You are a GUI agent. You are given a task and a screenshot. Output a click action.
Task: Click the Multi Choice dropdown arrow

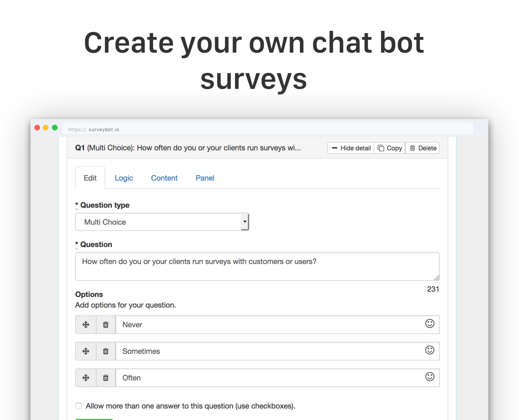pos(245,222)
